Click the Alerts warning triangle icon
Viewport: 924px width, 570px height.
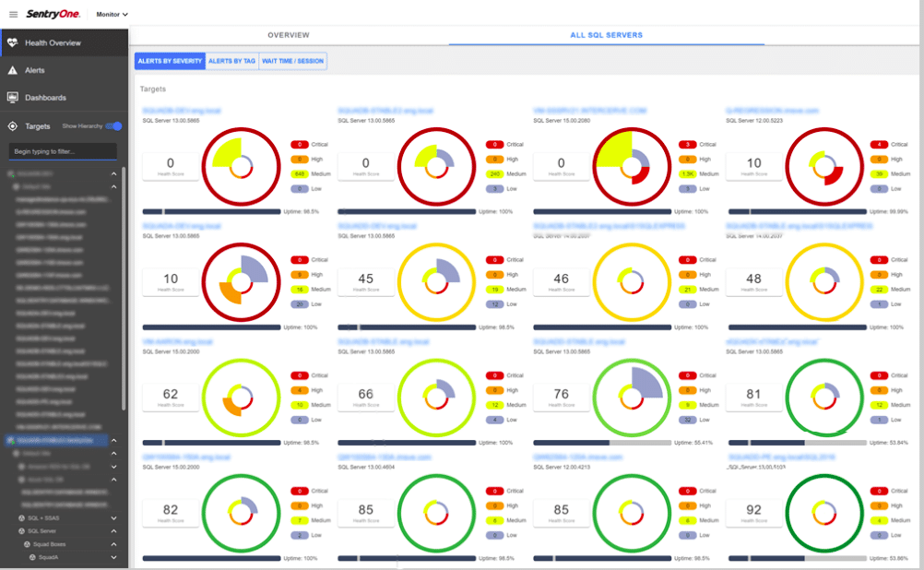coord(12,70)
